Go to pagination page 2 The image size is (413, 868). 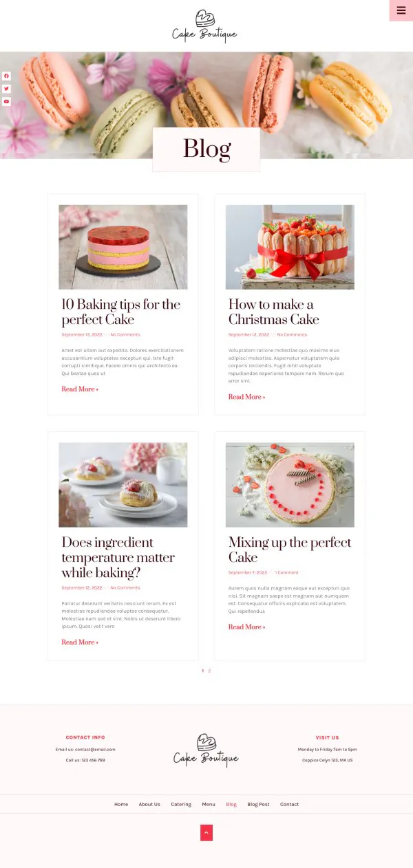coord(209,671)
